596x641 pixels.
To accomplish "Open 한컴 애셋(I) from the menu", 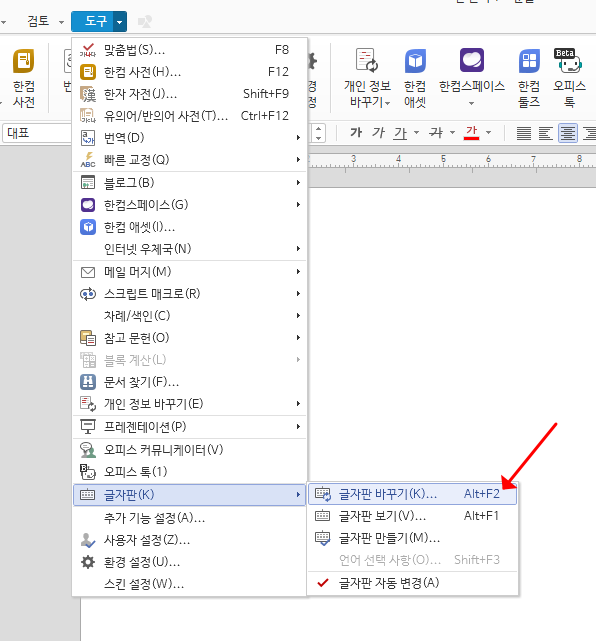I will [189, 227].
